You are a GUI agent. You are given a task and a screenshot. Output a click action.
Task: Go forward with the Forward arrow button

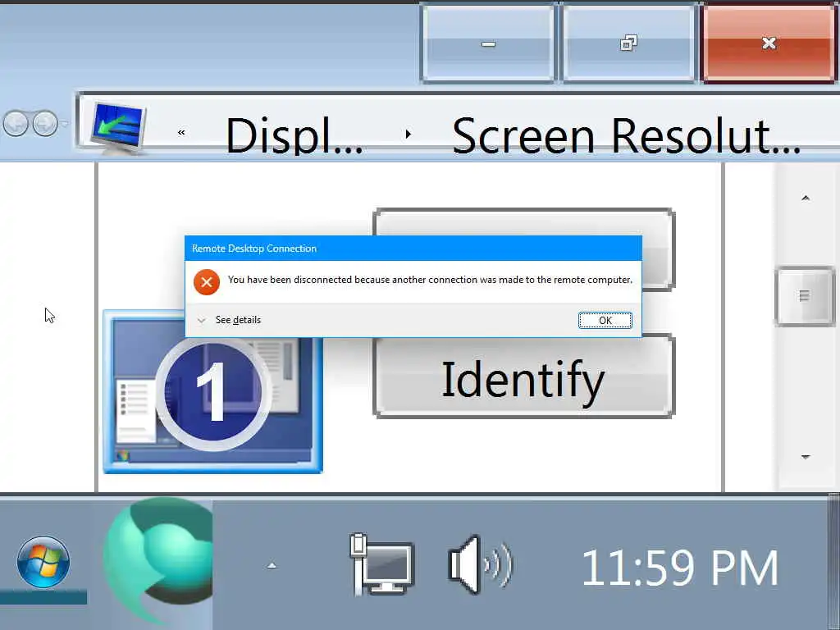[45, 124]
